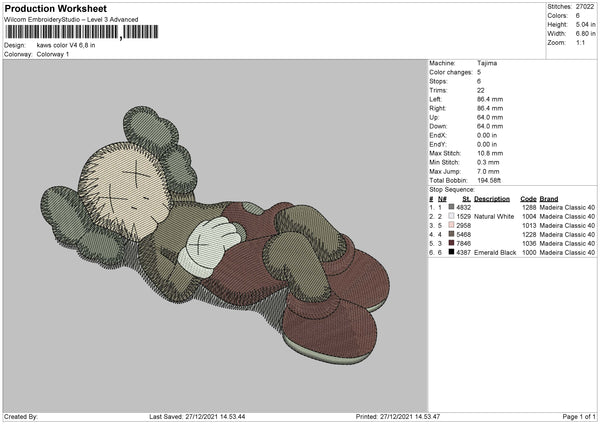
Task: Click the Brand column header
Action: pyautogui.click(x=549, y=198)
